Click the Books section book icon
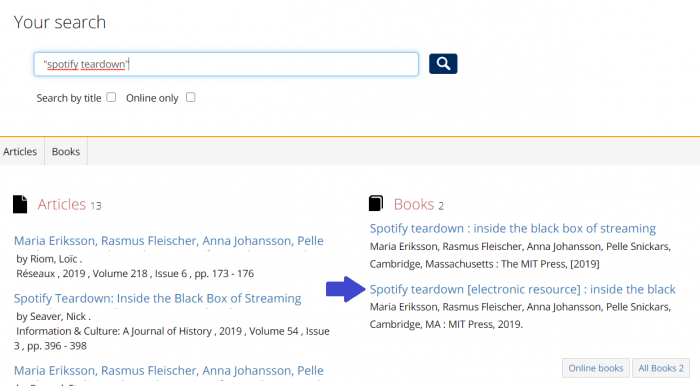 (x=376, y=203)
